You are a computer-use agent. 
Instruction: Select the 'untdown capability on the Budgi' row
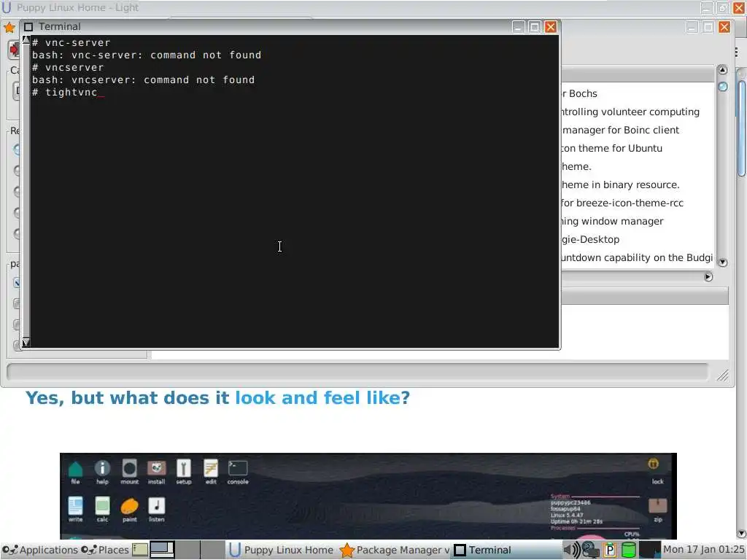[638, 257]
